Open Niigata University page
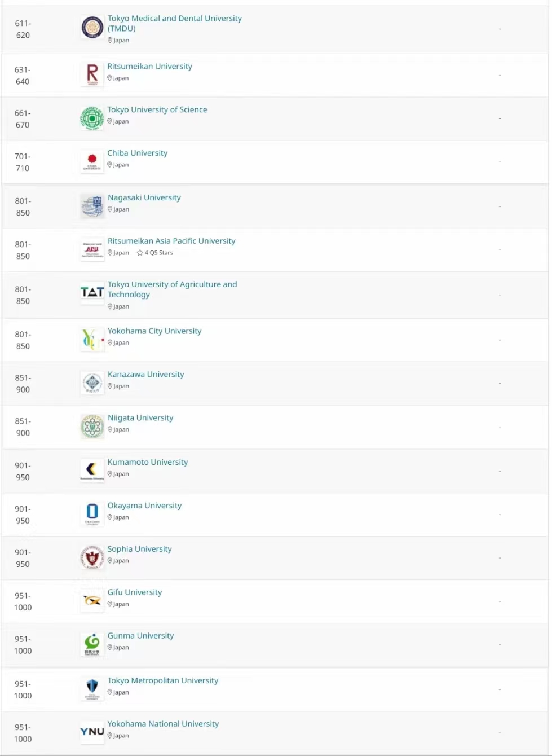The height and width of the screenshot is (756, 552). click(140, 417)
